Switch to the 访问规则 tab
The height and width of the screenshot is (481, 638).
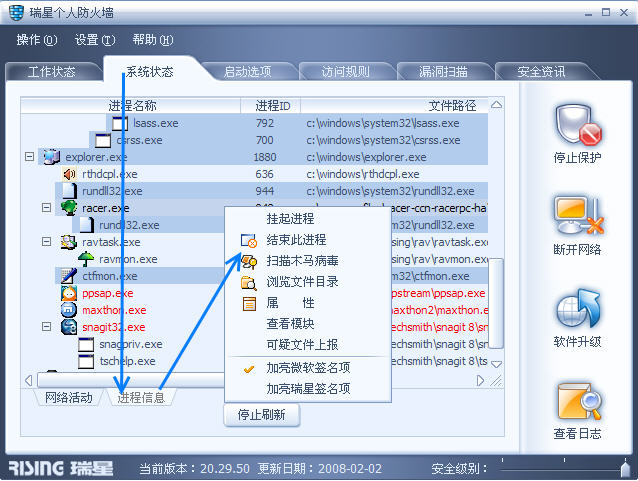(345, 72)
